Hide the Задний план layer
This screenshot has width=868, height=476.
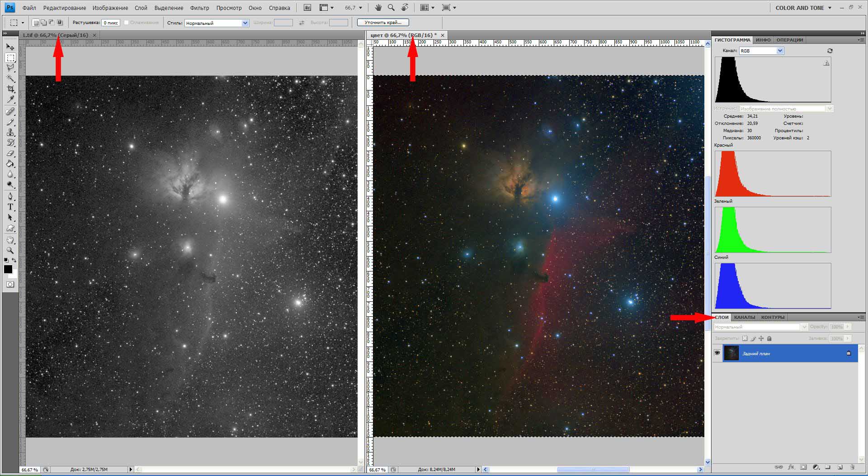point(717,353)
